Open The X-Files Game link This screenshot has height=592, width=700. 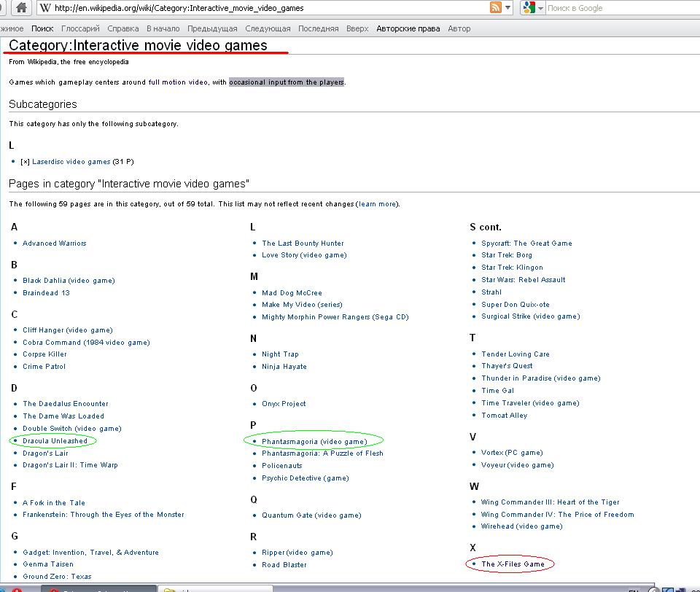tap(513, 564)
